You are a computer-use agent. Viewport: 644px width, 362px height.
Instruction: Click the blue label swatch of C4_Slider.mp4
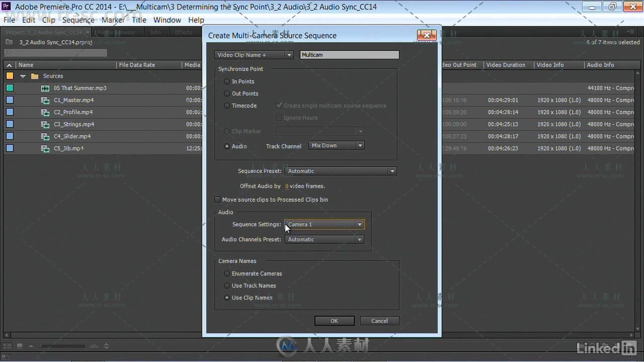(x=10, y=136)
